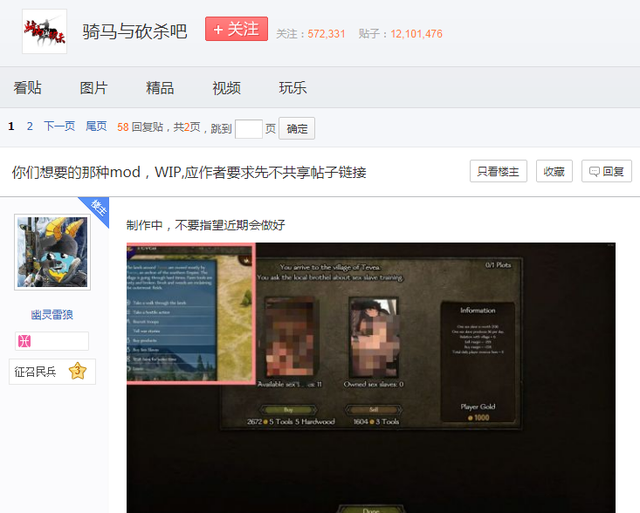Viewport: 640px width, 513px height.
Task: Click the gold level 3 star icon
Action: (x=78, y=371)
